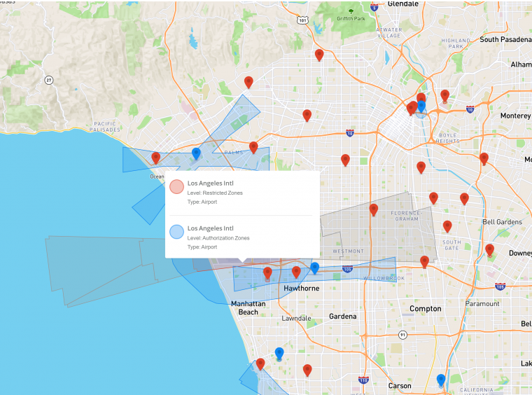Select the red pin nearest Boyle Heights' east edge
The height and width of the screenshot is (395, 532).
[x=484, y=158]
